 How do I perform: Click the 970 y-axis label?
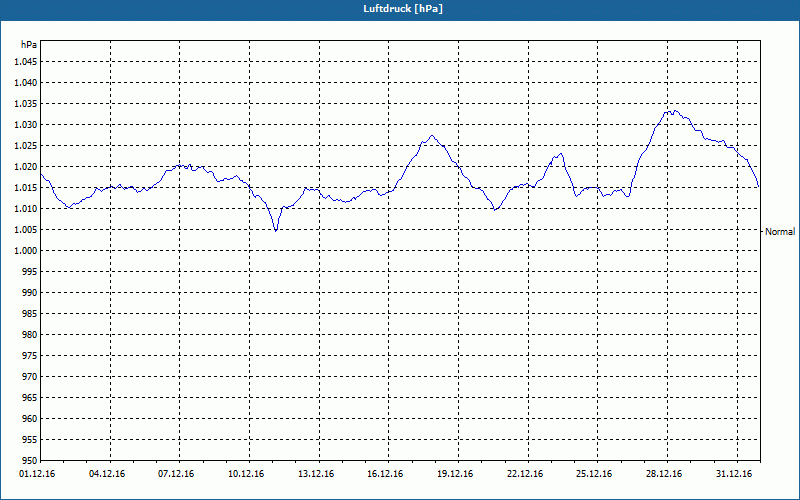click(x=30, y=377)
